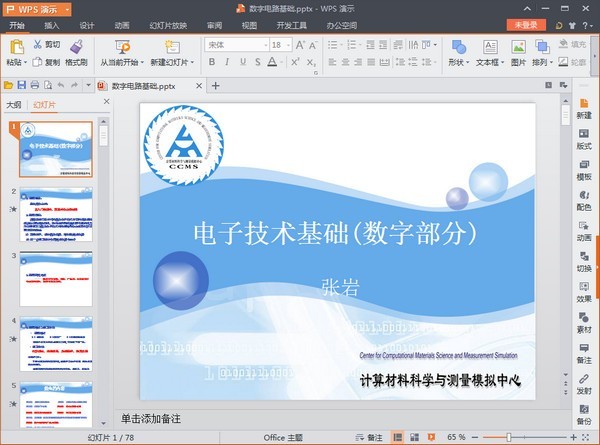The height and width of the screenshot is (445, 600).
Task: Open Template in the right sidebar
Action: tap(584, 170)
